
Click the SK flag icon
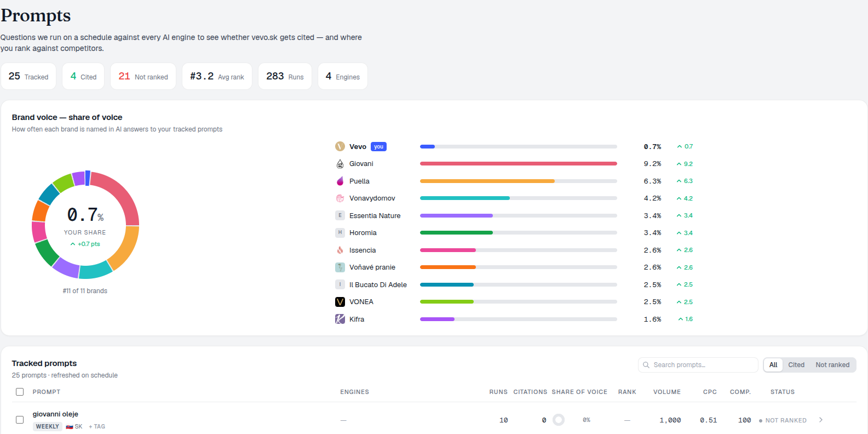(70, 427)
